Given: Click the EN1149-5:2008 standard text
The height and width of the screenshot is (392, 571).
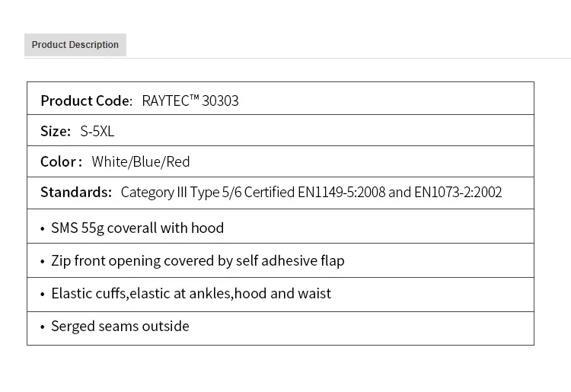Looking at the screenshot, I should click(343, 192).
